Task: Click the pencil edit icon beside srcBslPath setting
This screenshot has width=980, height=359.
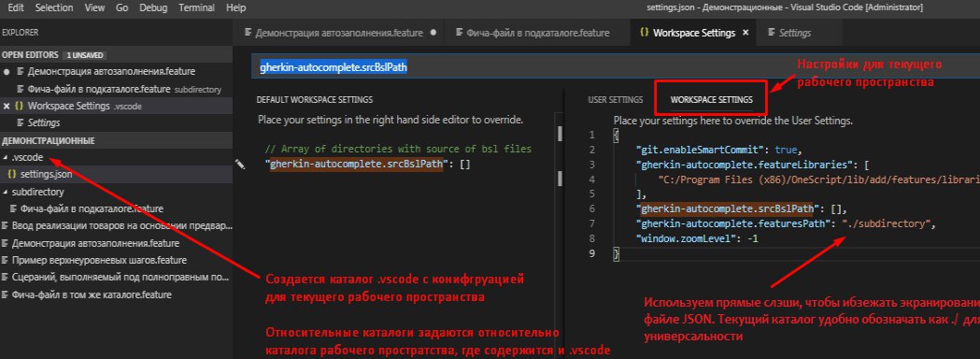Action: click(240, 164)
